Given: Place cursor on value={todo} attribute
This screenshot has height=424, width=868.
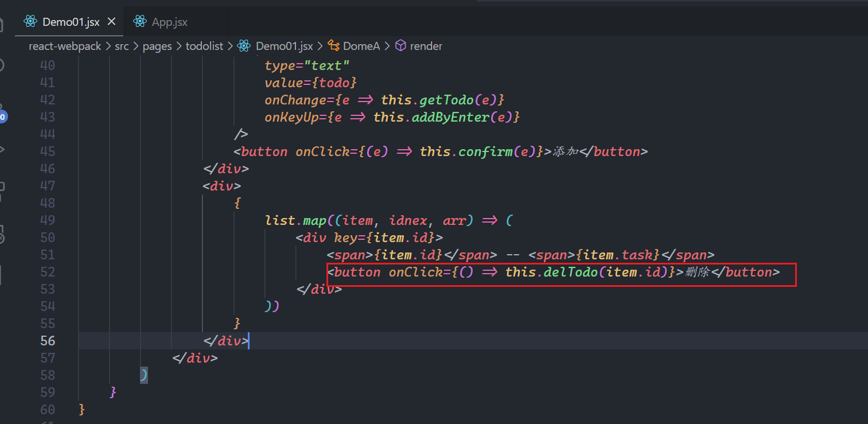Looking at the screenshot, I should click(x=311, y=83).
